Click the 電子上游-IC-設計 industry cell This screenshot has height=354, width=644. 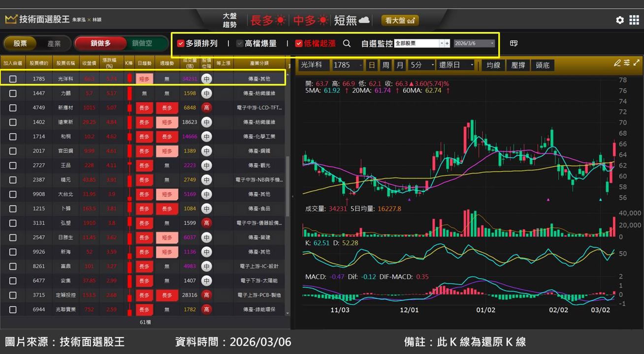point(259,266)
